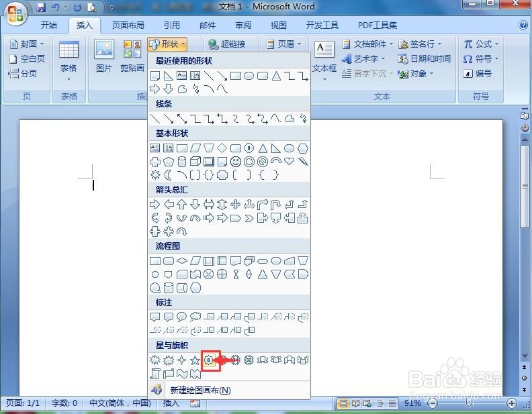
Task: Switch to draft view
Action: click(392, 403)
